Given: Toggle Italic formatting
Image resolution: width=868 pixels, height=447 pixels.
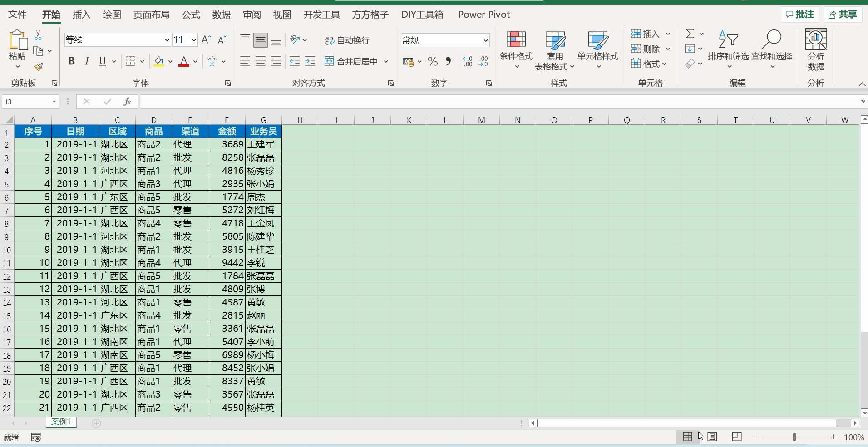Looking at the screenshot, I should click(x=87, y=61).
